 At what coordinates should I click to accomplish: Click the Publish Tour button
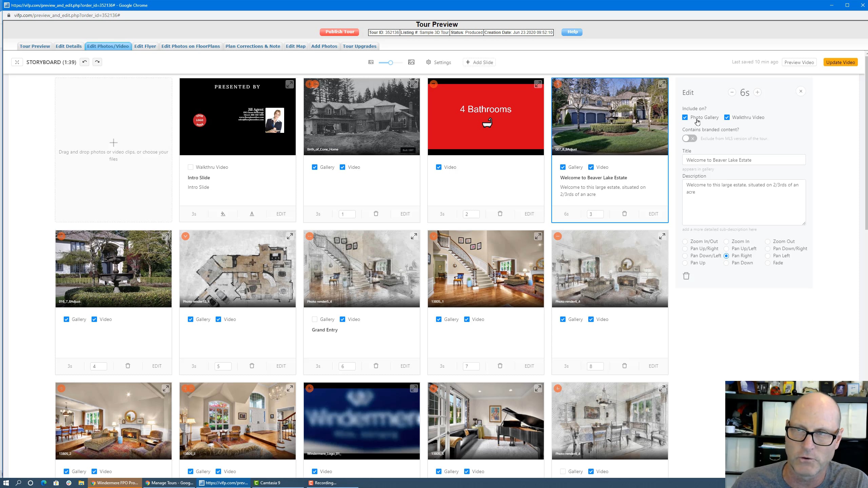point(339,32)
